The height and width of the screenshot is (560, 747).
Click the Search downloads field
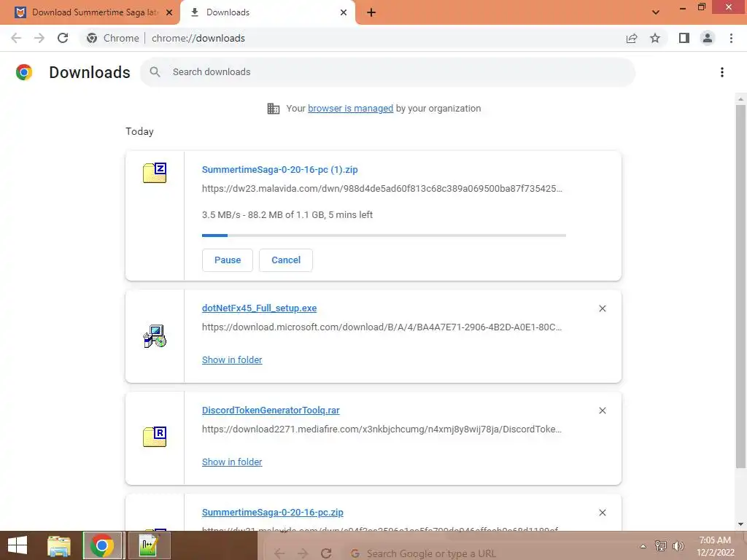(388, 72)
